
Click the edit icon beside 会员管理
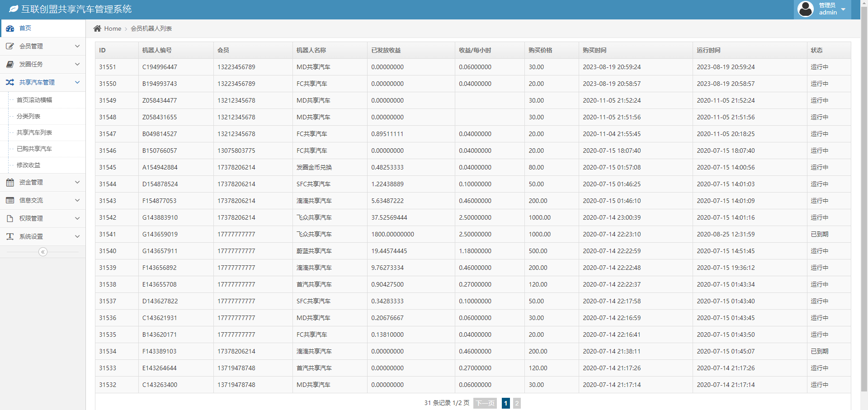10,46
